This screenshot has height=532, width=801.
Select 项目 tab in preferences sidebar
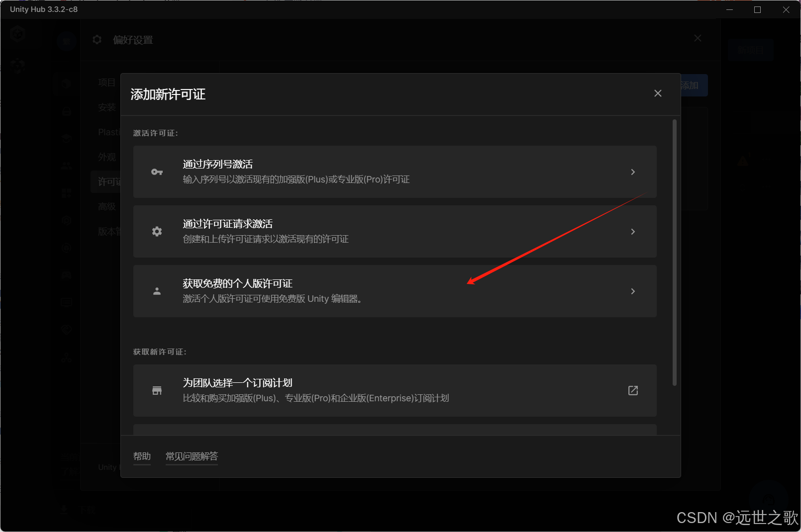point(106,83)
